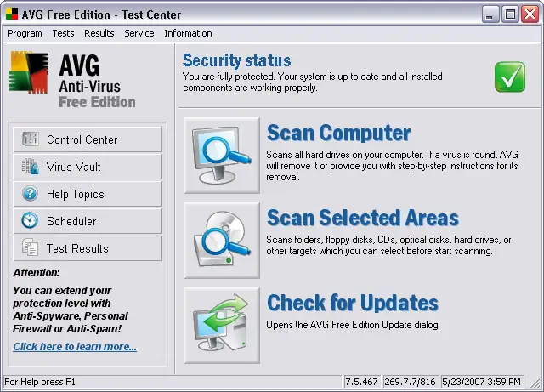Click the 'Attention:' sidebar text
This screenshot has width=544, height=392.
37,273
